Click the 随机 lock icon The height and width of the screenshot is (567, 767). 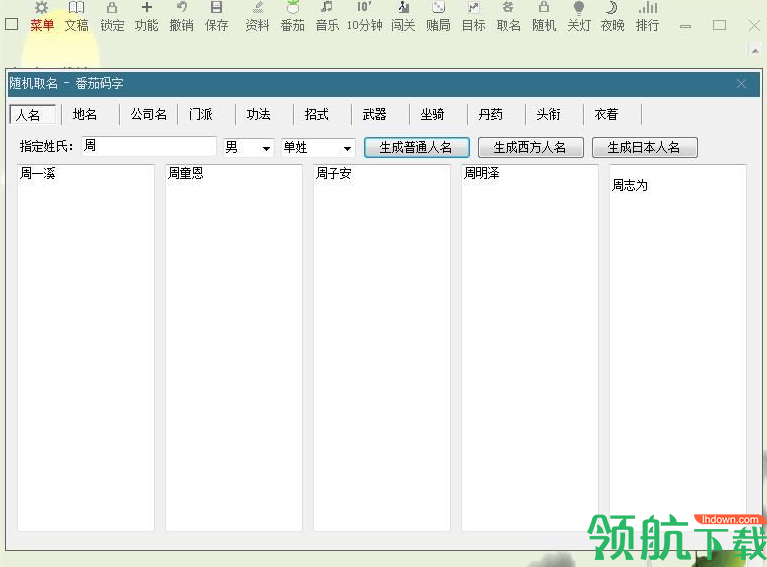click(544, 16)
